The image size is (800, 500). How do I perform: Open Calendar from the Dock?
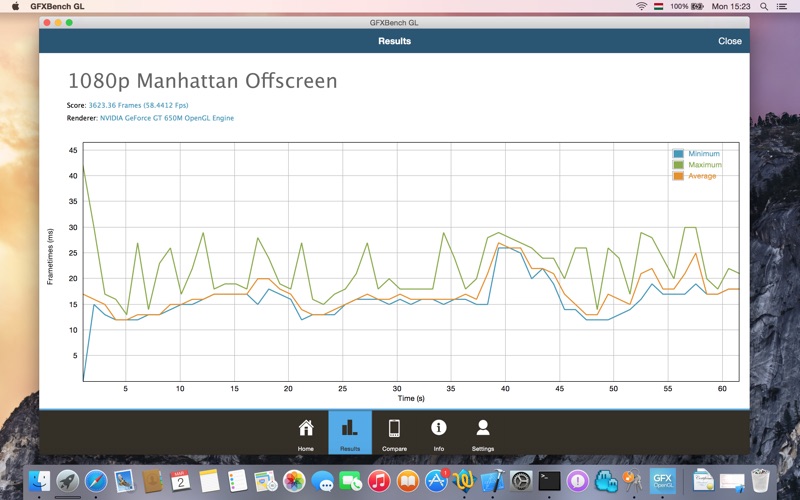coord(180,481)
